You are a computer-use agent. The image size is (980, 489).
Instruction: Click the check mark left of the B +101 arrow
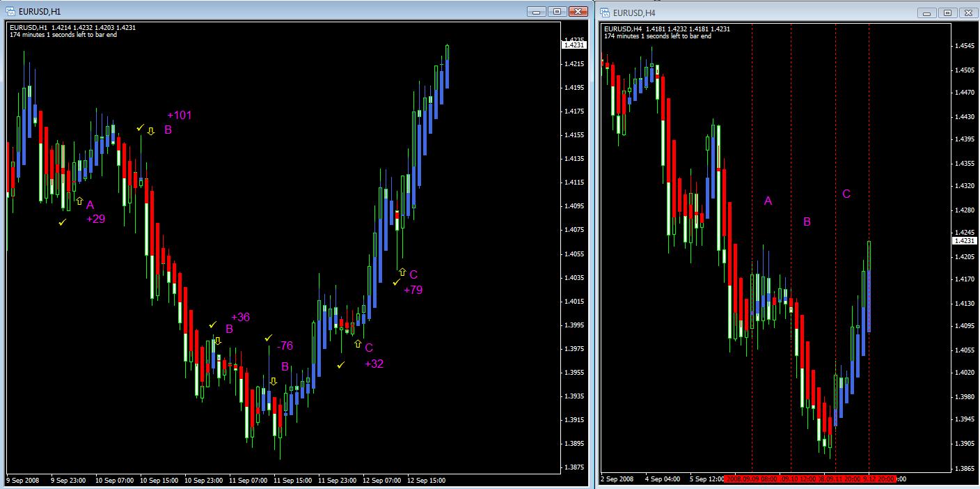(x=140, y=127)
